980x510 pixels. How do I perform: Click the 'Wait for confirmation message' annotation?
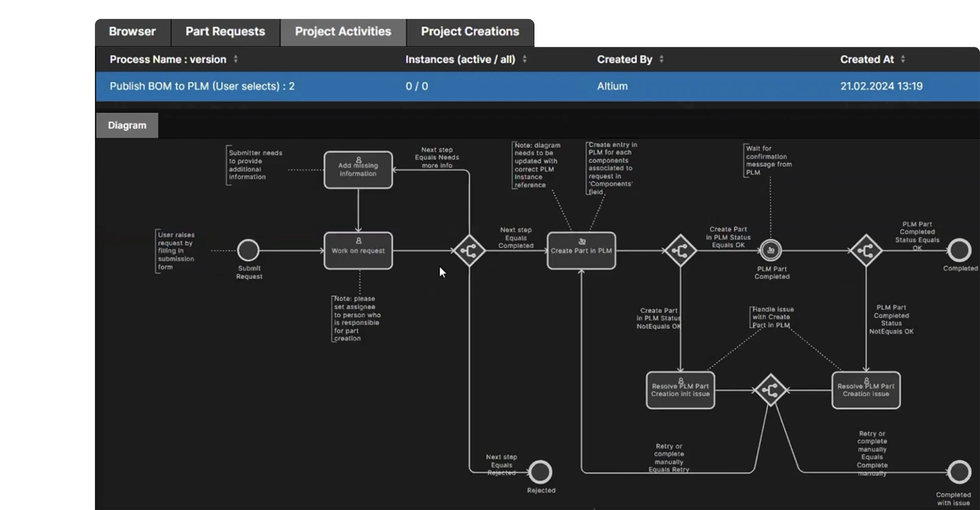[x=768, y=160]
